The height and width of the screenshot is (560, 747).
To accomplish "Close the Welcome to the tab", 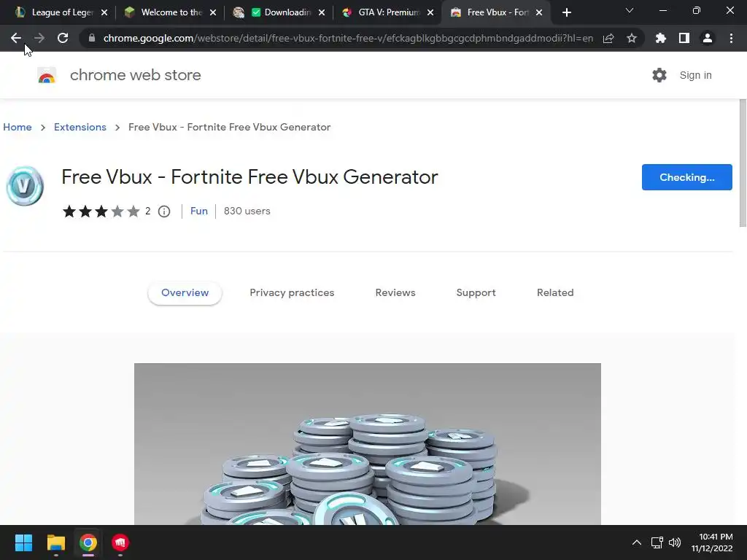I will [x=213, y=12].
